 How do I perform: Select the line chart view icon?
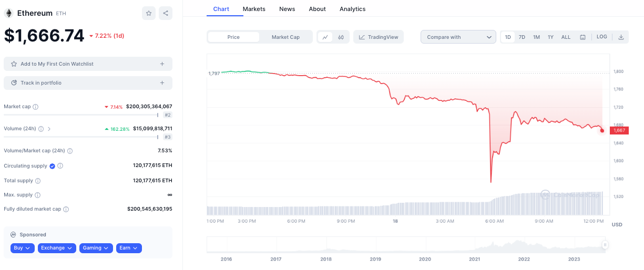tap(325, 37)
